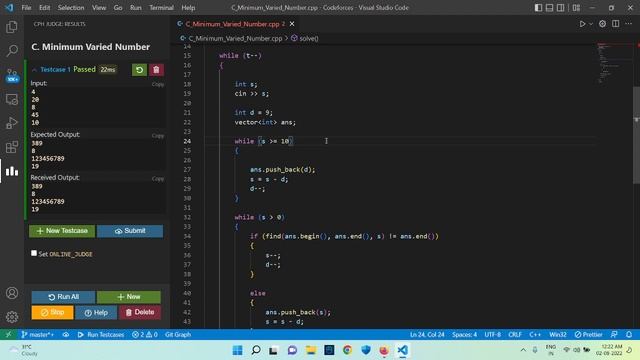This screenshot has width=640, height=360.
Task: Close the C_Minimum_Varied_Number.cpp tab
Action: click(292, 24)
